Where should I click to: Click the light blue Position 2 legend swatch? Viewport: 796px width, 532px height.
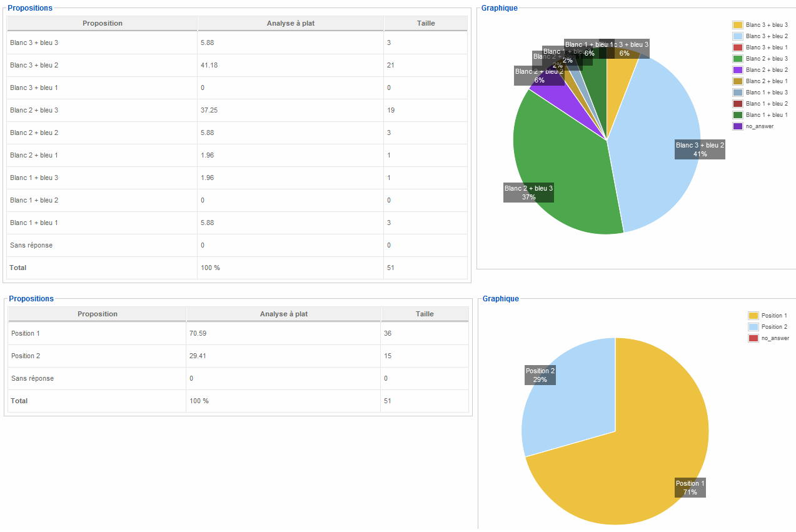point(753,327)
